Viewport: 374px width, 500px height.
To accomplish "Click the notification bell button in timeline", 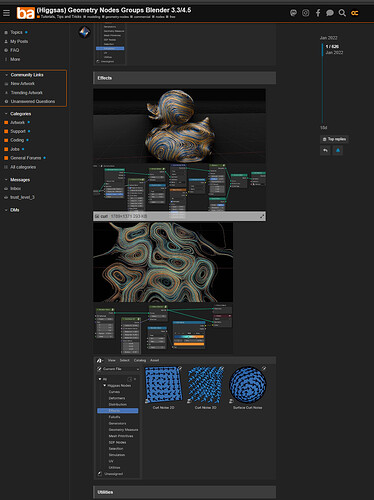I will (x=338, y=150).
